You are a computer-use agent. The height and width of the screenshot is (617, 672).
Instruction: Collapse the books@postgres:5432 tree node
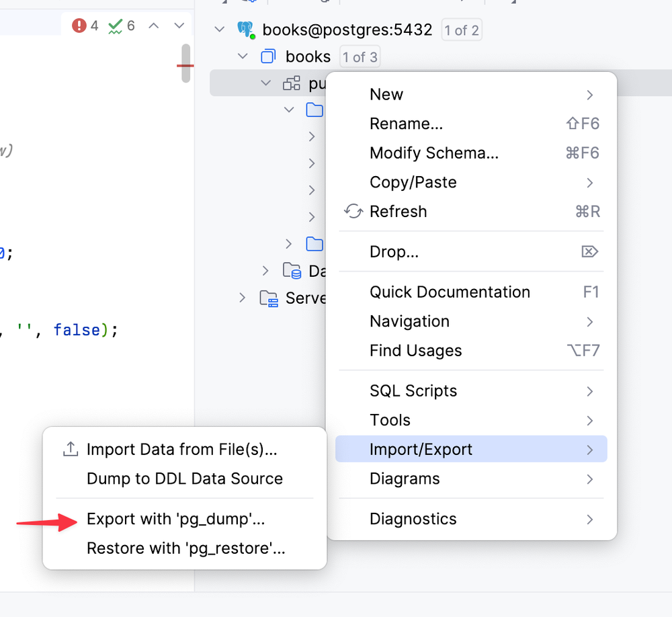point(218,30)
